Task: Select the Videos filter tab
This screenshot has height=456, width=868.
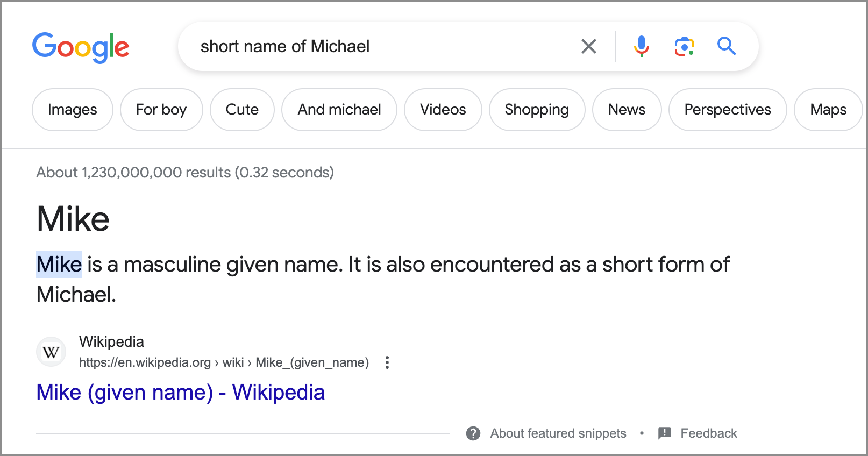Action: pyautogui.click(x=443, y=110)
